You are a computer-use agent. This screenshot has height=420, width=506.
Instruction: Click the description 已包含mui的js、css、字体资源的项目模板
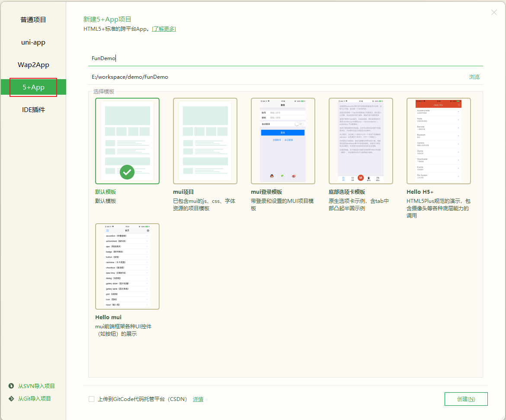204,205
